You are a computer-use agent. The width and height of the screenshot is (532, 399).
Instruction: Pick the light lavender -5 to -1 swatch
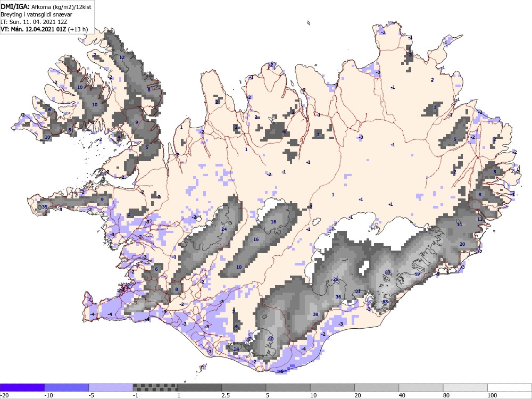coord(111,387)
